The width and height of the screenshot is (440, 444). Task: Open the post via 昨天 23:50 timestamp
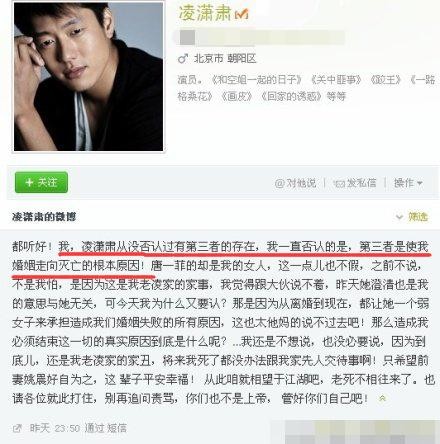55,428
